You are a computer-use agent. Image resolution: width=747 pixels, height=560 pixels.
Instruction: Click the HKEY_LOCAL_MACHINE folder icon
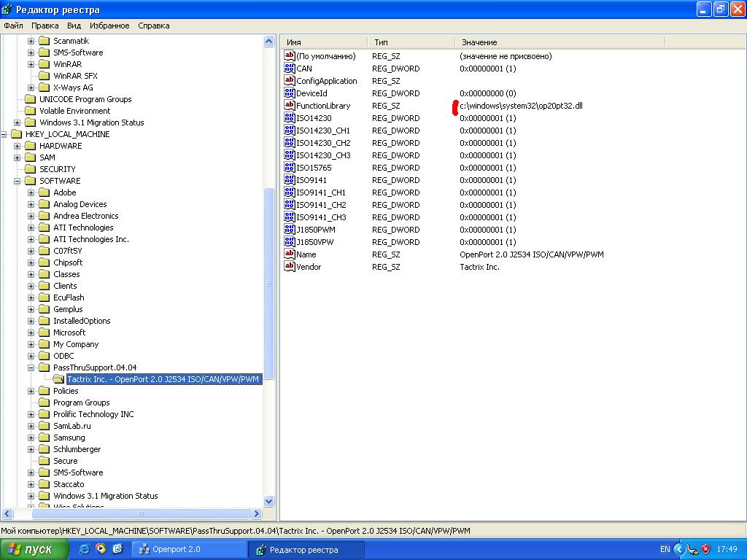click(x=16, y=134)
